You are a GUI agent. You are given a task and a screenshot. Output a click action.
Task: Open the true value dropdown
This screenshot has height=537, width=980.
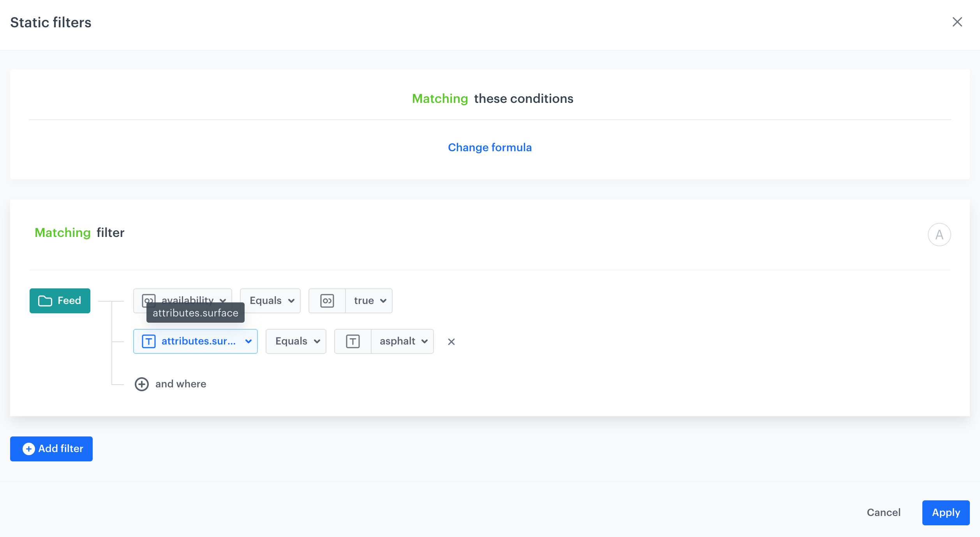pyautogui.click(x=369, y=301)
